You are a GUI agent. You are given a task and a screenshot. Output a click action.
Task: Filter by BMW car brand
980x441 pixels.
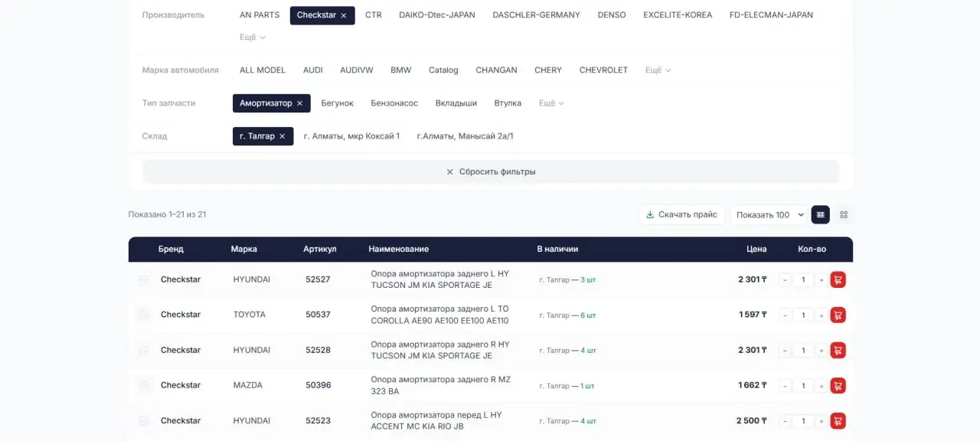pos(401,70)
